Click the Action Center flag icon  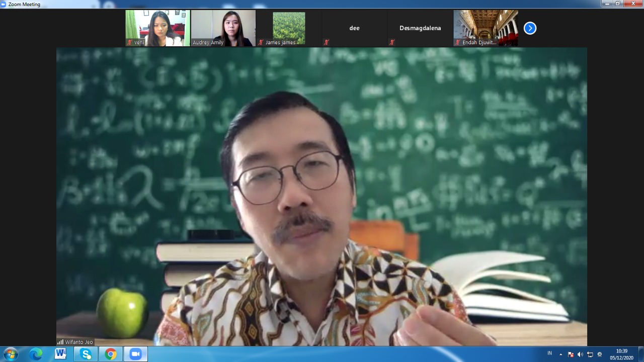pyautogui.click(x=571, y=354)
